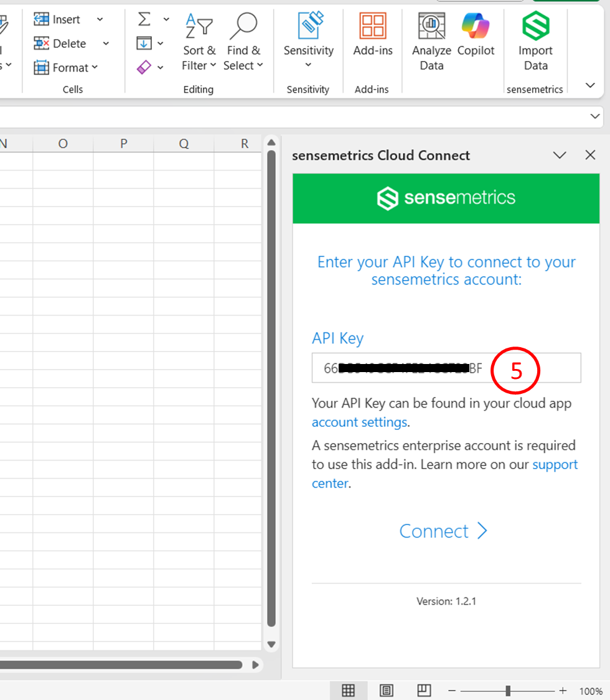Click sensemetrics Import Data
The width and height of the screenshot is (610, 700).
click(x=535, y=42)
